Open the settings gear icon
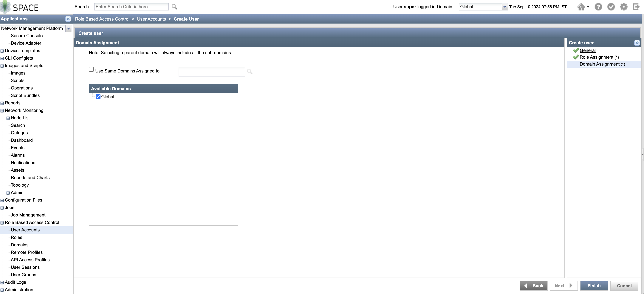Viewport: 644px width, 294px height. (x=624, y=7)
